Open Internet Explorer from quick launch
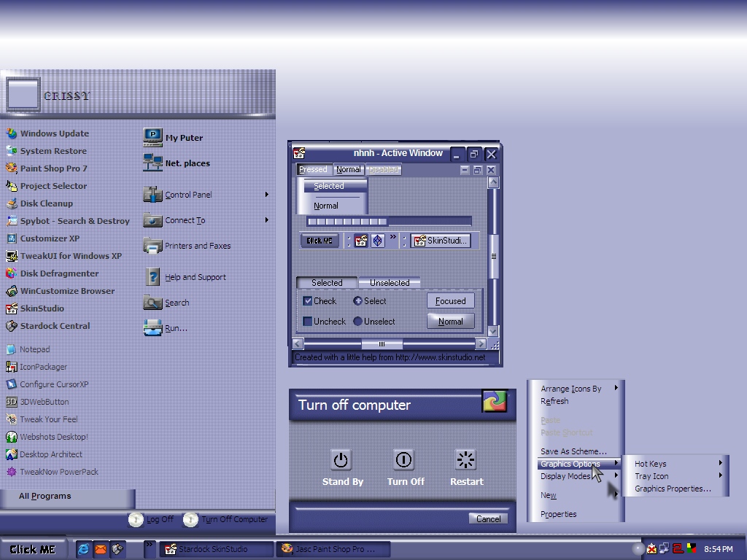 (83, 549)
